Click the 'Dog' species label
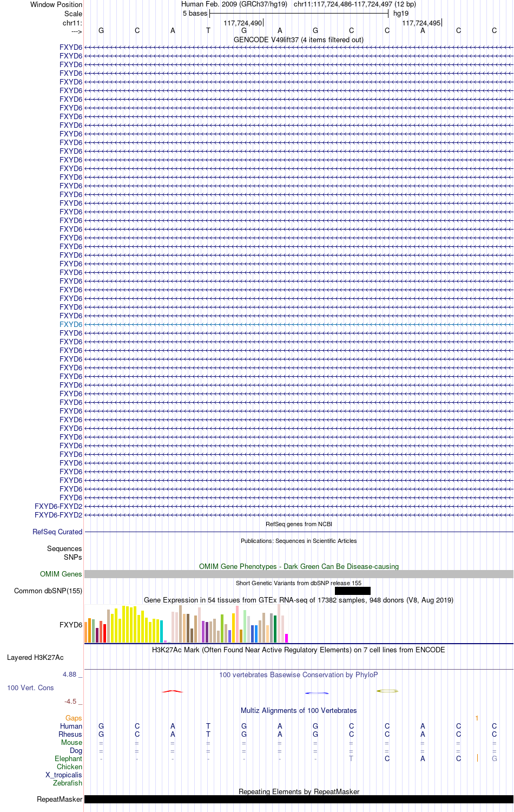 click(76, 750)
